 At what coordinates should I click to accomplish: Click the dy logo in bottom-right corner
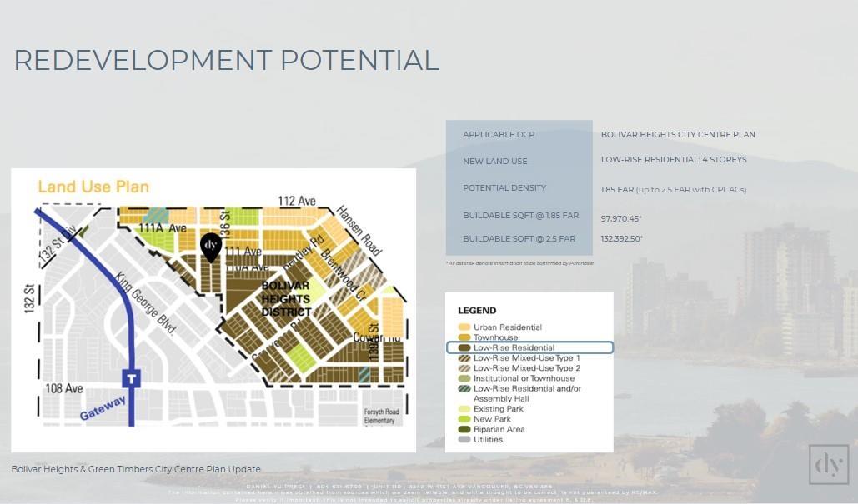coord(828,464)
